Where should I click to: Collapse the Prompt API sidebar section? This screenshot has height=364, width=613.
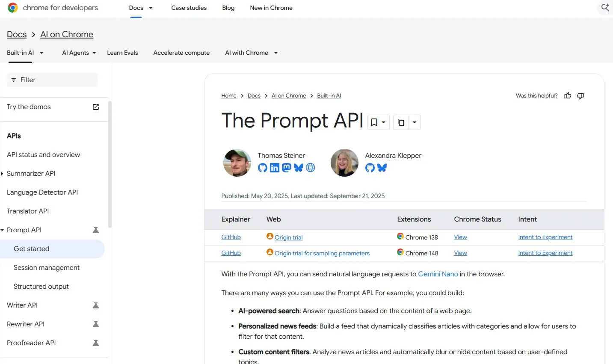(x=3, y=230)
